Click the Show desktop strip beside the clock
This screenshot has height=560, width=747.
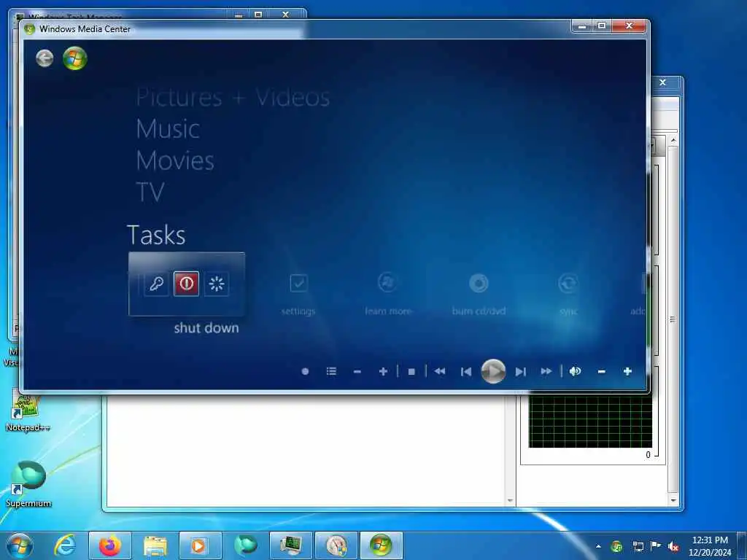coord(742,545)
